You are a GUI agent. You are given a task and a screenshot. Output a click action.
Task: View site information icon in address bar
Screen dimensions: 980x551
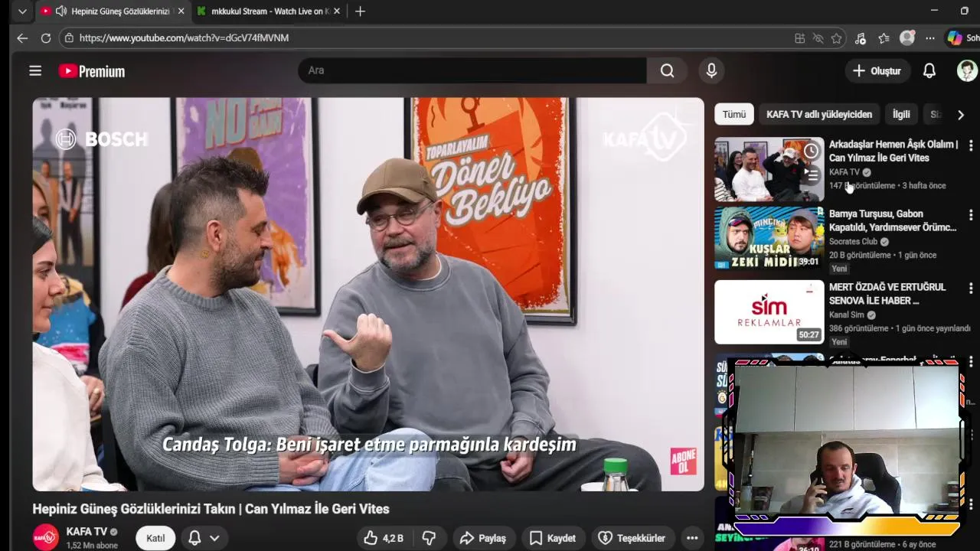pyautogui.click(x=69, y=37)
